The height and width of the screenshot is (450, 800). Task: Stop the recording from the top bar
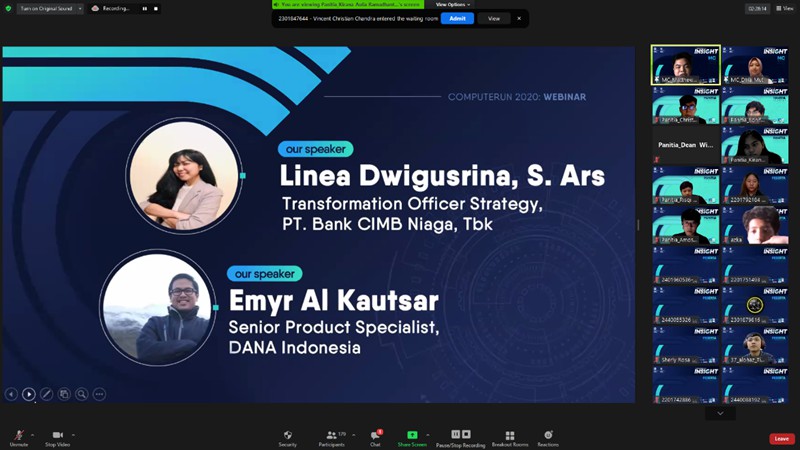pyautogui.click(x=156, y=9)
